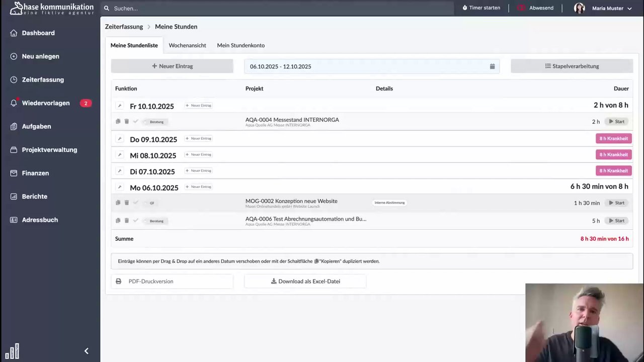
Task: Check off the AQA-0006 Test Abrechnungsautomation entry
Action: pyautogui.click(x=135, y=221)
